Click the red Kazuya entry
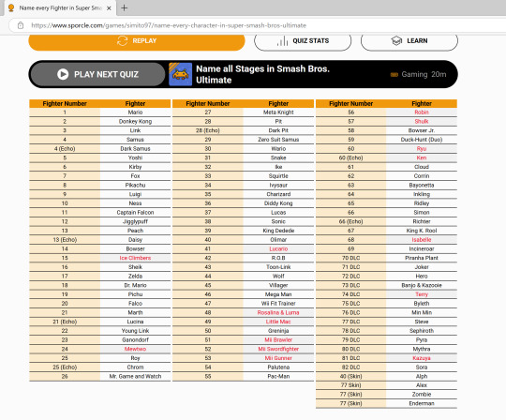 [422, 358]
